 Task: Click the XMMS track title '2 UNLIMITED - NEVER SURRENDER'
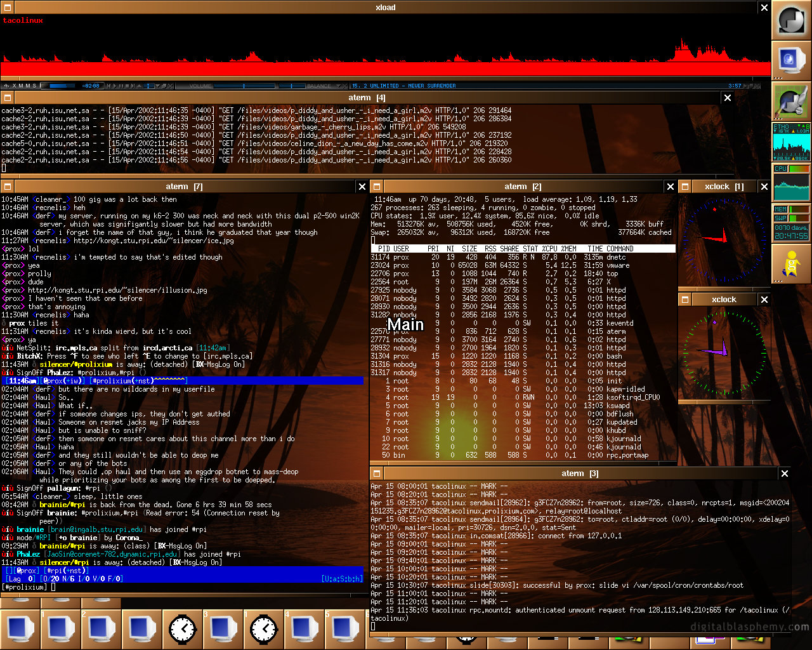click(409, 86)
